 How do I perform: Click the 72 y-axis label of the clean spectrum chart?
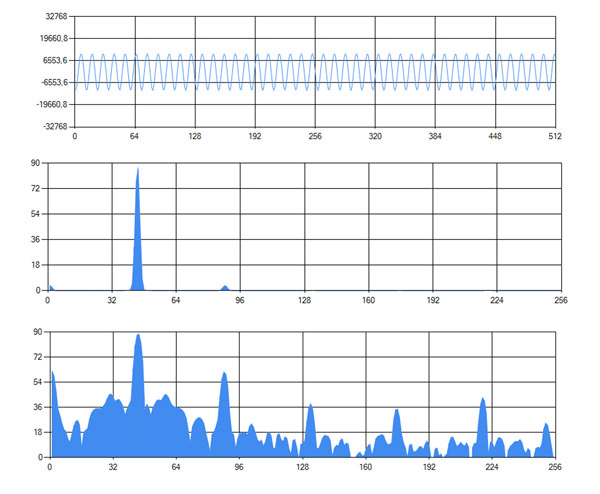(x=36, y=188)
